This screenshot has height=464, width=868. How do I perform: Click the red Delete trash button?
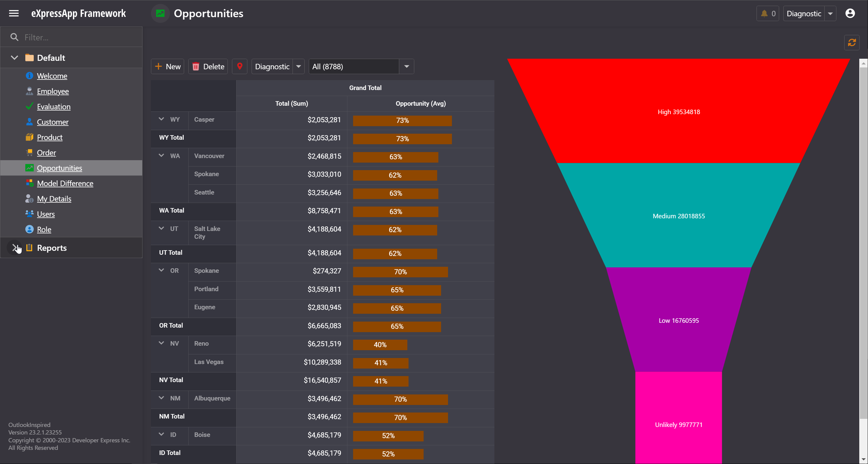[x=208, y=66]
